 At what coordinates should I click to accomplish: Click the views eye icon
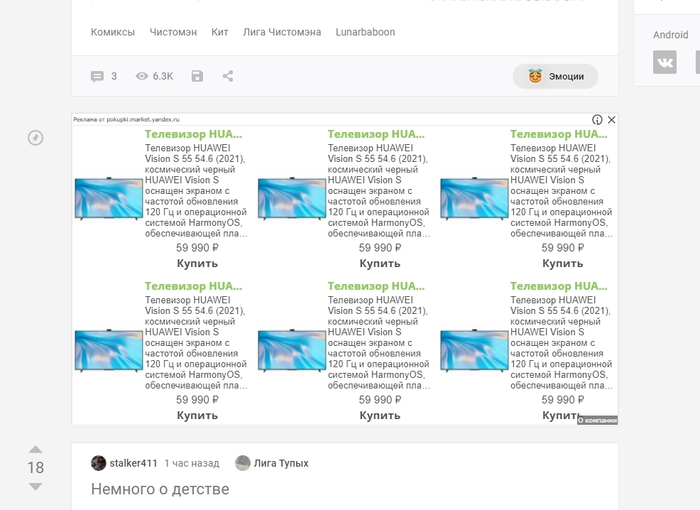tap(142, 76)
